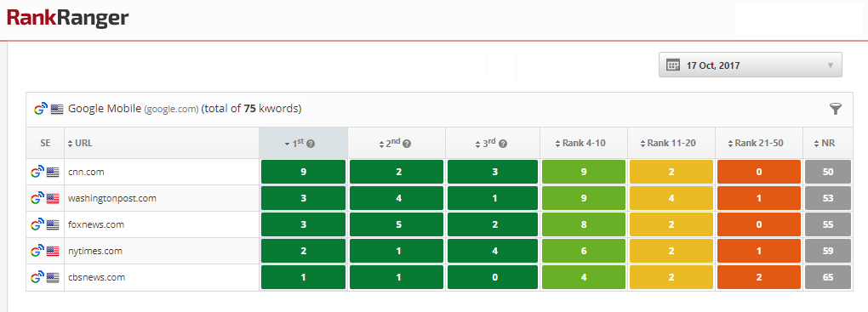Open the washingtonpost.com URL
The image size is (868, 312).
click(x=111, y=198)
